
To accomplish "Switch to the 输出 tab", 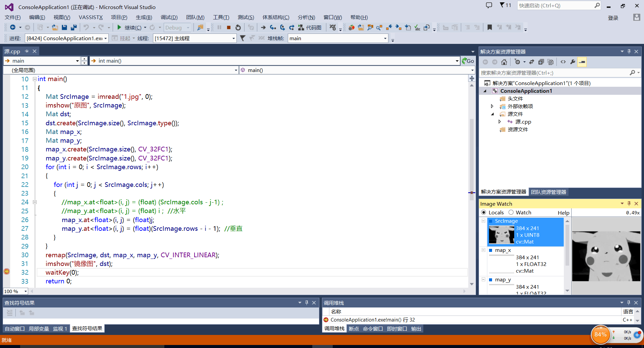I will [416, 329].
